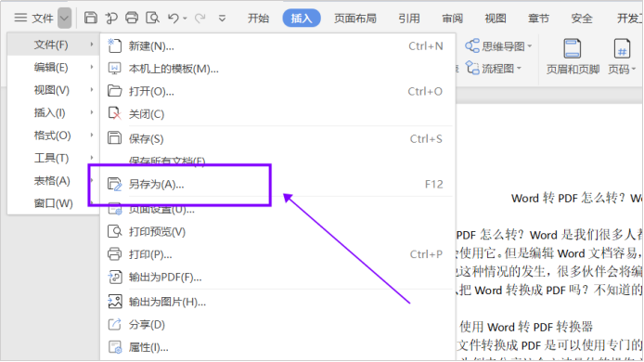Click the Ctrl+S shortcut label in the 保存 row
Screen dimensions: 644x362
click(426, 139)
